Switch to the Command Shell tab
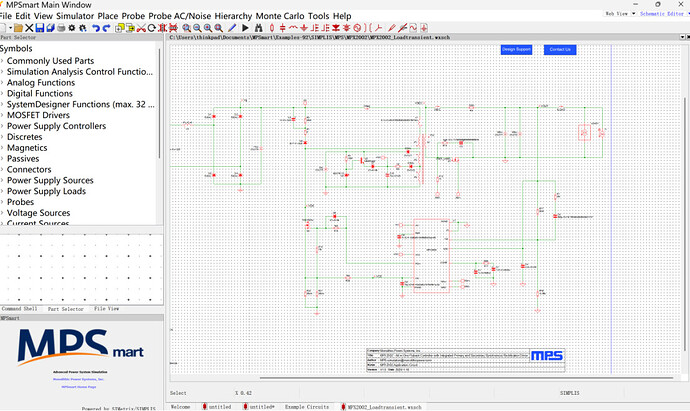 pos(19,309)
